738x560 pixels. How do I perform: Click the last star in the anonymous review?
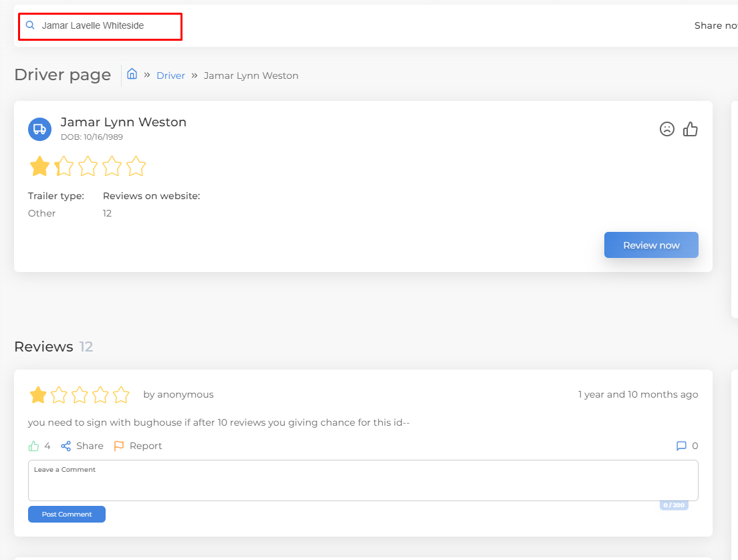121,395
